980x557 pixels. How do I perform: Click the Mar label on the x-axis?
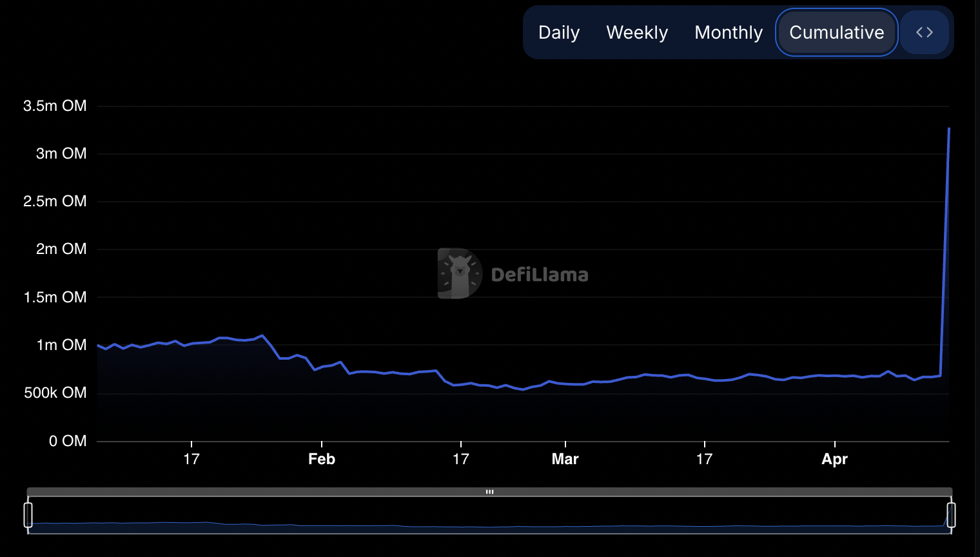(565, 459)
